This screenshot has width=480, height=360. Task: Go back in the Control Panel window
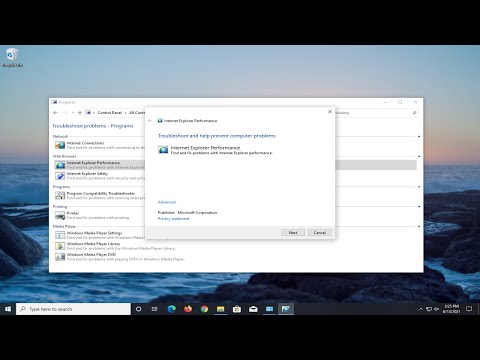pyautogui.click(x=55, y=113)
